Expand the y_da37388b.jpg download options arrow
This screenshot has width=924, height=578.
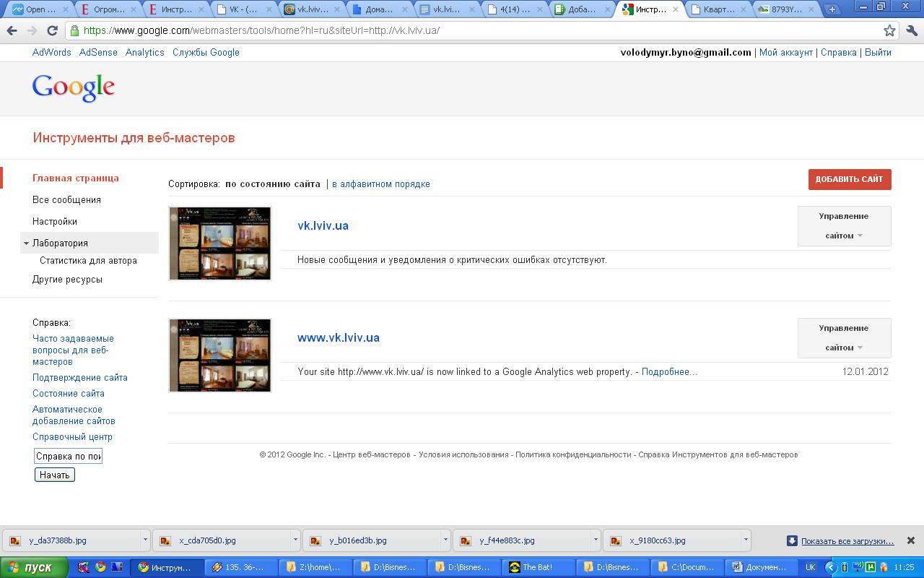(145, 540)
